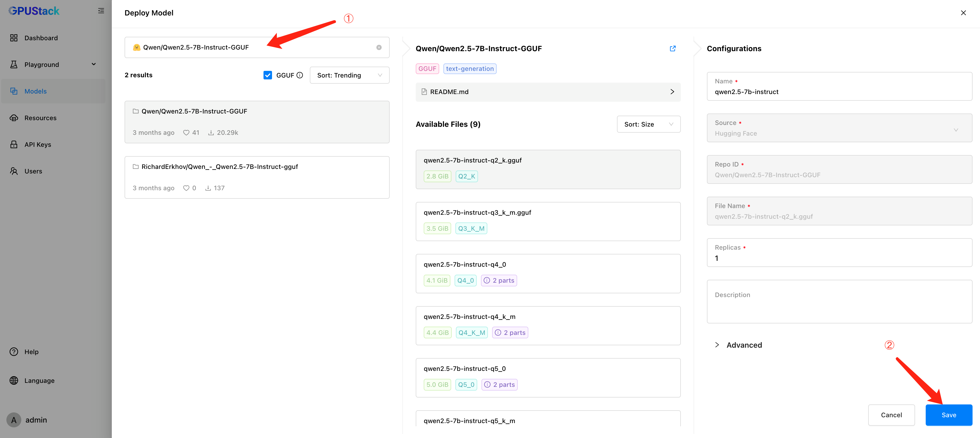Click the Repo ID field
This screenshot has height=438, width=980.
(x=839, y=169)
